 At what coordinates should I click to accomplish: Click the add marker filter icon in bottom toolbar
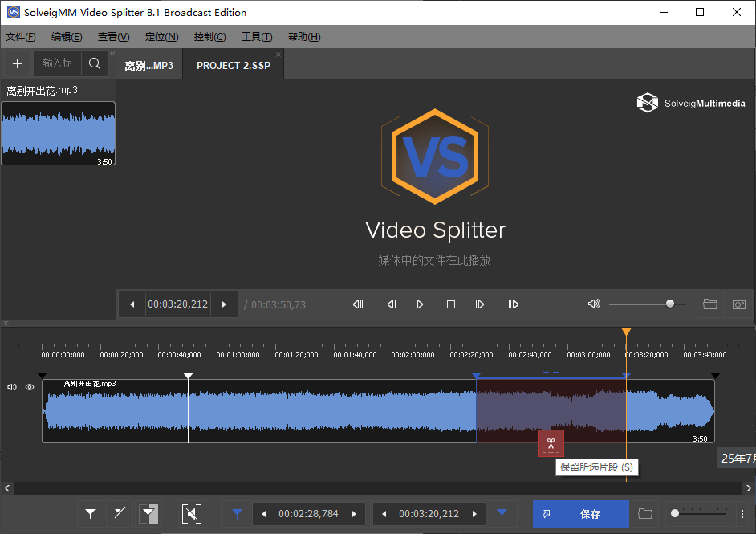pos(91,514)
